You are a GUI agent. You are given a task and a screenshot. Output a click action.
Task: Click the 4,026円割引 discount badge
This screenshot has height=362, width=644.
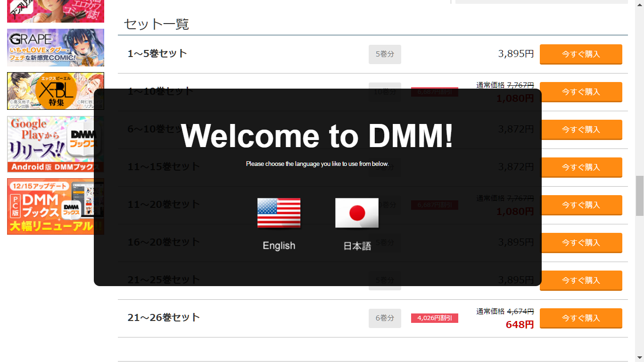click(x=435, y=318)
